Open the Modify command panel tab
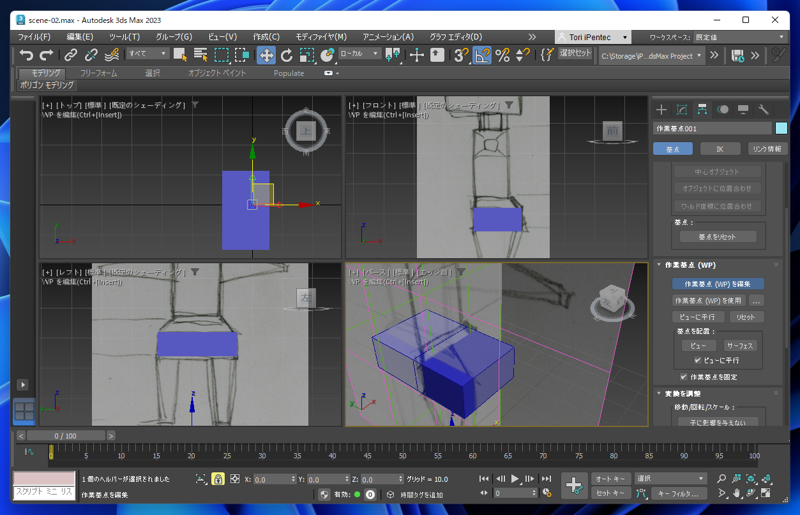This screenshot has height=515, width=800. 682,109
